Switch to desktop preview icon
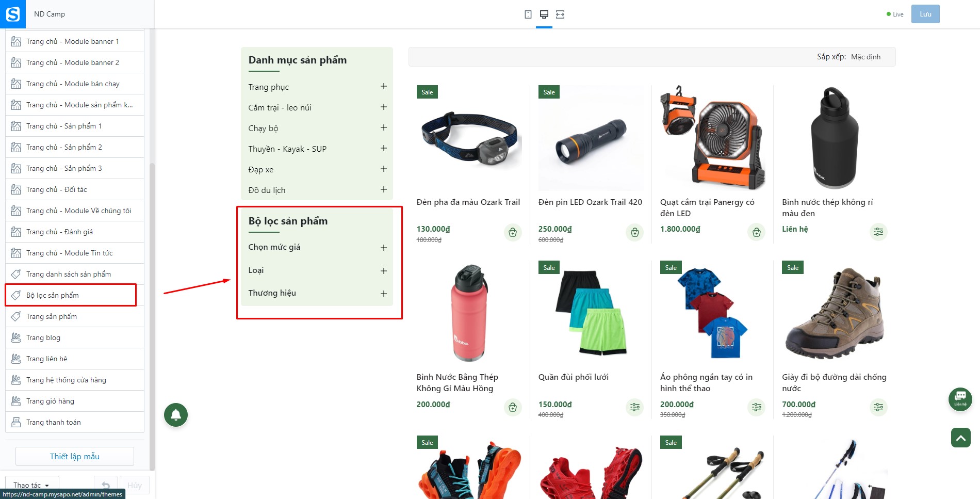The height and width of the screenshot is (499, 980). (x=544, y=14)
